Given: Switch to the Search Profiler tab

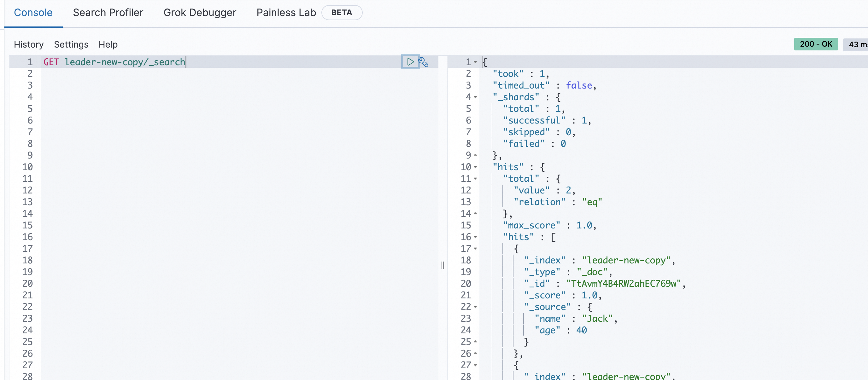Looking at the screenshot, I should point(108,13).
